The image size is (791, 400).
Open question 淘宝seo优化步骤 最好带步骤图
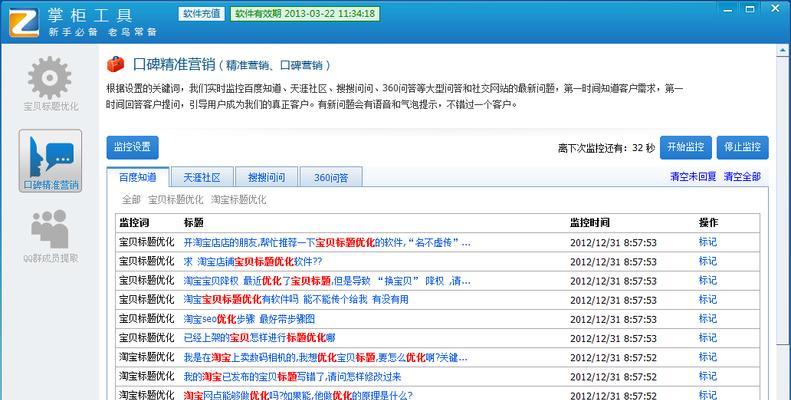click(249, 319)
